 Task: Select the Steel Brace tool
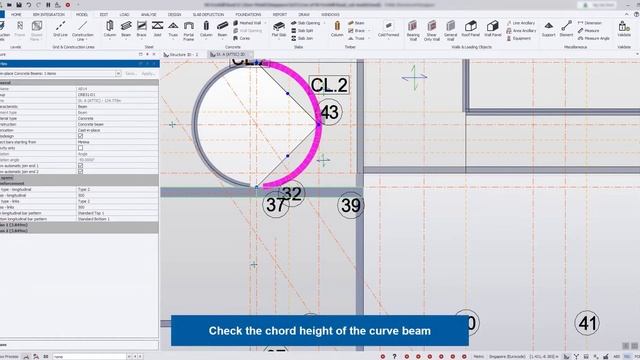coord(142,29)
